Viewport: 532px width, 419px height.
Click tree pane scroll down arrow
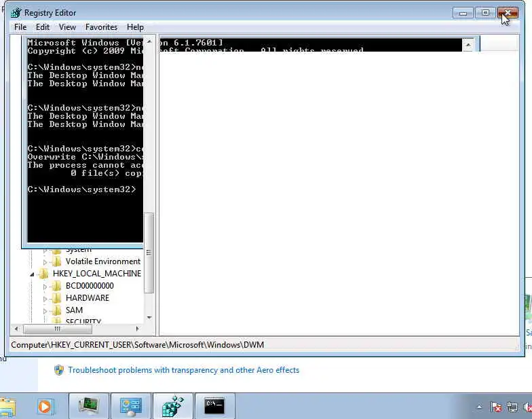(149, 318)
